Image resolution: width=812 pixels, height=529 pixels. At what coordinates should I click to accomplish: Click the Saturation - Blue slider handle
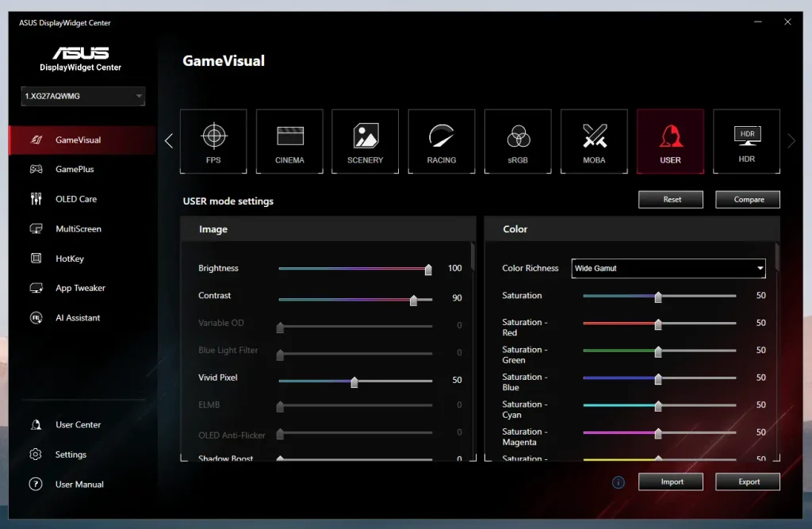[x=658, y=379]
